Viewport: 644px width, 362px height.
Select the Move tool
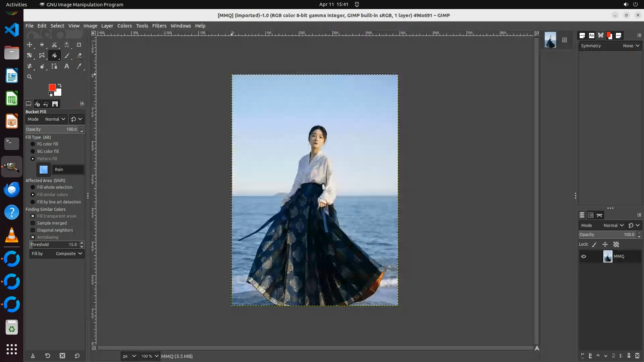pyautogui.click(x=30, y=45)
